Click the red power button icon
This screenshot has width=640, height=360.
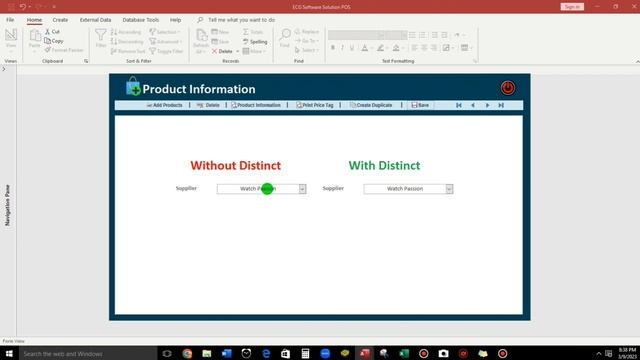click(x=508, y=88)
